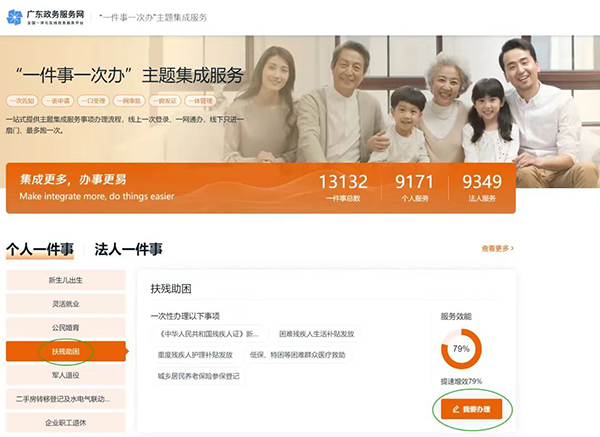
Task: Open the 个人一件事 tab
Action: [40, 249]
